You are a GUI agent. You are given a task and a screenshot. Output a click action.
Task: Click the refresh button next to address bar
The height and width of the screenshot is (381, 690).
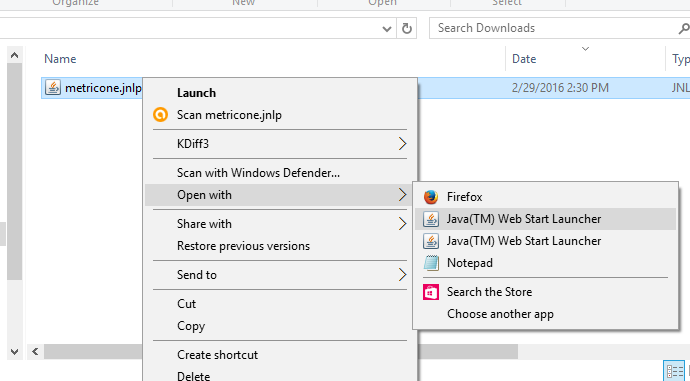pyautogui.click(x=407, y=29)
